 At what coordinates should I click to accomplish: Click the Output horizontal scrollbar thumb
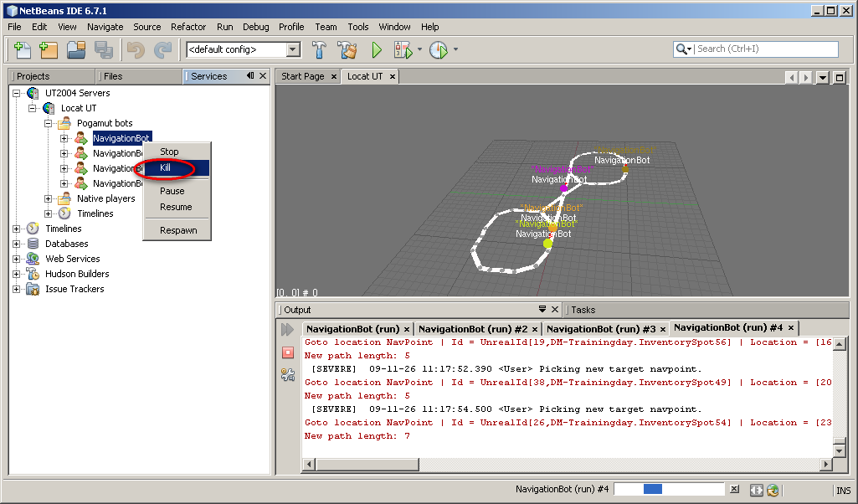coord(367,465)
